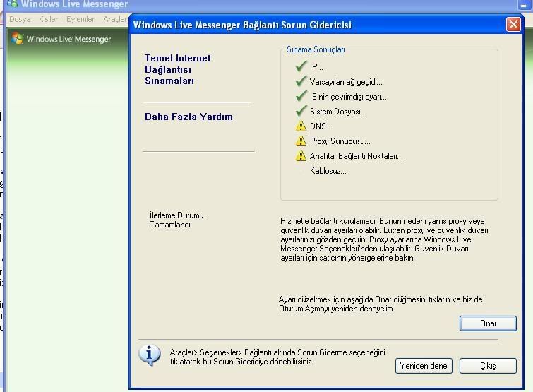Click the Yeniden dene button

click(424, 366)
